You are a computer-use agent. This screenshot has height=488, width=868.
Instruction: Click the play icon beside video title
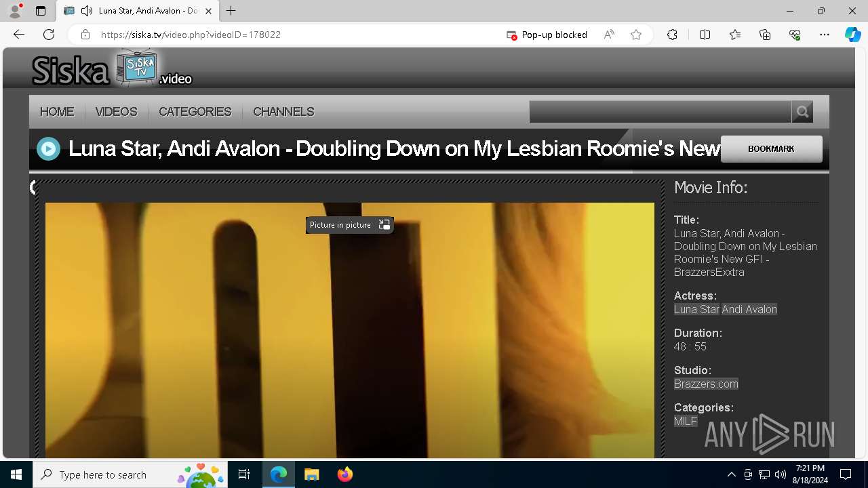coord(49,149)
